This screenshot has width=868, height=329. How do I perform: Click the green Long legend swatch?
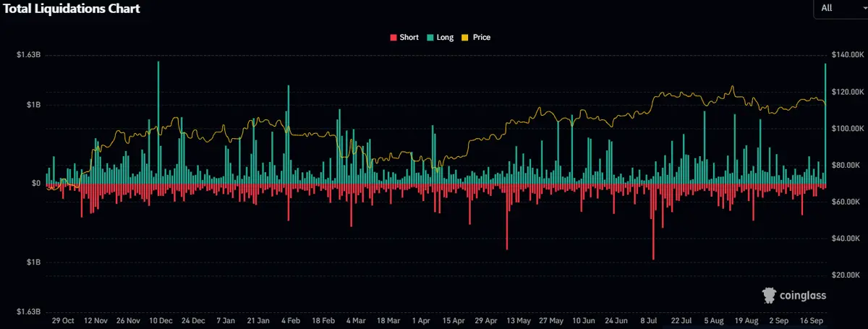click(430, 37)
